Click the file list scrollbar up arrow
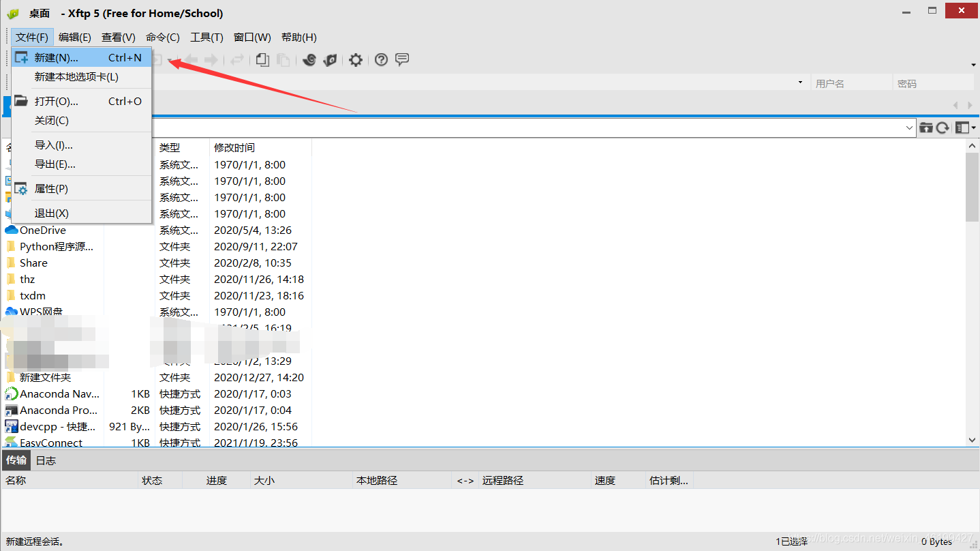 (973, 147)
